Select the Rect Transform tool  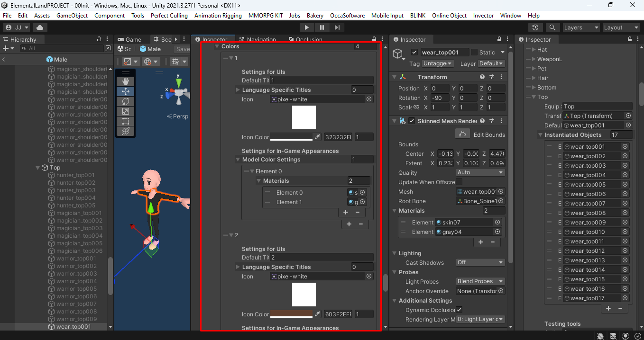pos(126,122)
